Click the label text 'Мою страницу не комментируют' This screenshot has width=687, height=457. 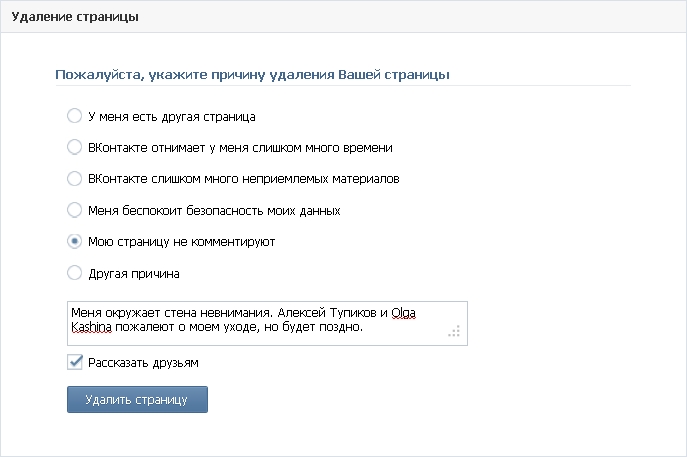click(x=181, y=242)
